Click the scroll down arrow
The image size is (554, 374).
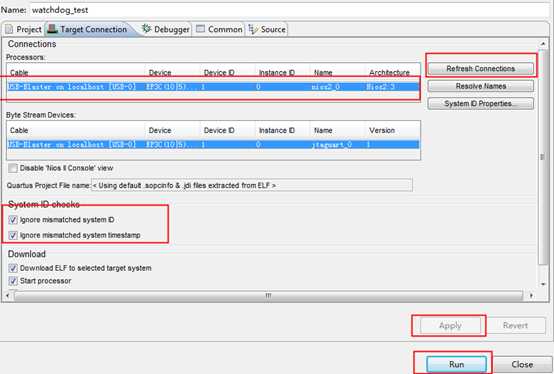pyautogui.click(x=543, y=284)
